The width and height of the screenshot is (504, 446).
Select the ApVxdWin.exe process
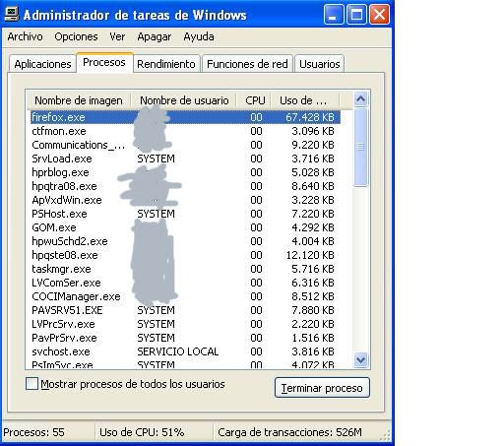(x=185, y=200)
